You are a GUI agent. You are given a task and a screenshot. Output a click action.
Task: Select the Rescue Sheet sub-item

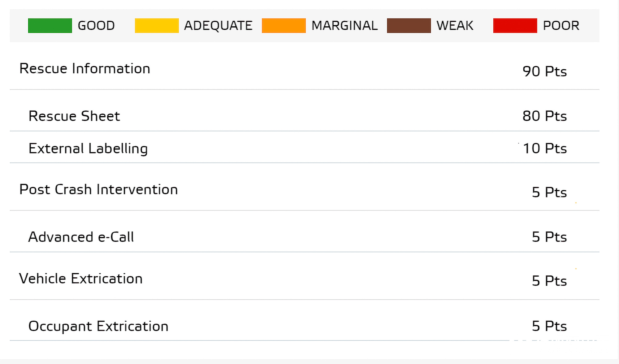point(74,116)
